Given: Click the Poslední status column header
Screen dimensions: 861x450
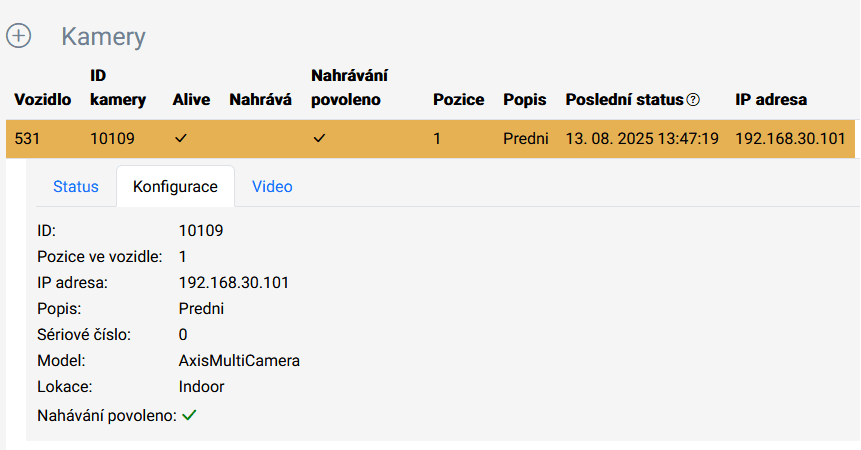Looking at the screenshot, I should click(x=624, y=100).
